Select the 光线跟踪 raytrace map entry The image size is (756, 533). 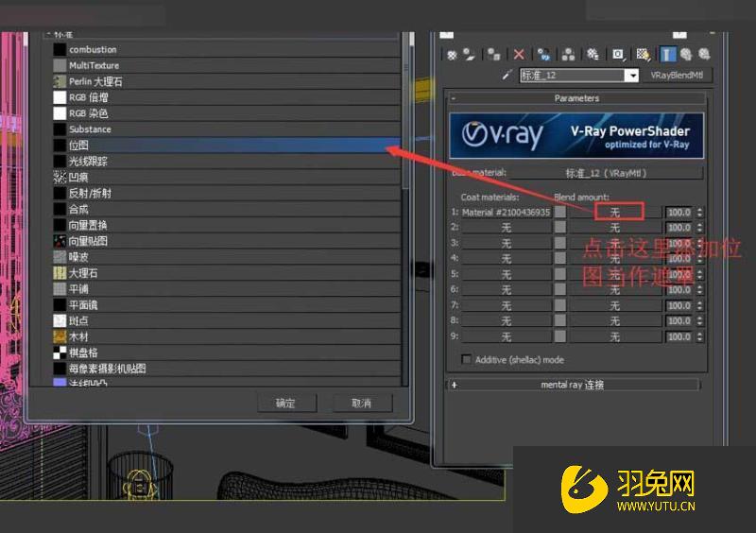point(227,161)
